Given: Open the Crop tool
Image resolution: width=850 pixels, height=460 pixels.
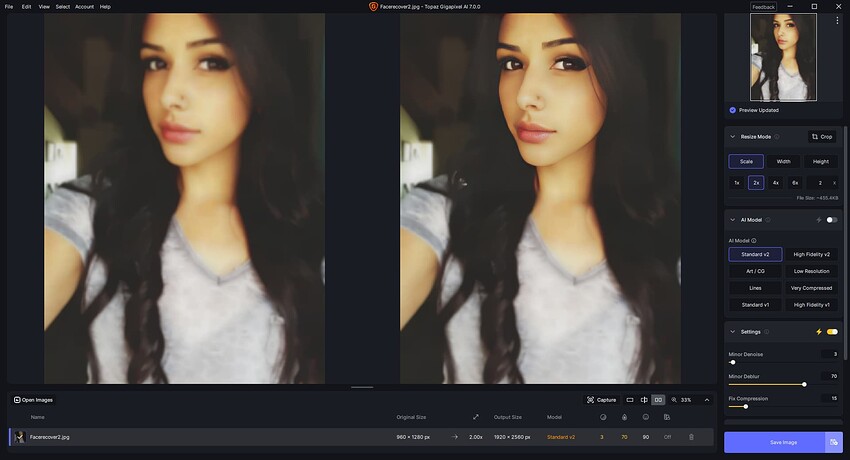Looking at the screenshot, I should [x=822, y=137].
